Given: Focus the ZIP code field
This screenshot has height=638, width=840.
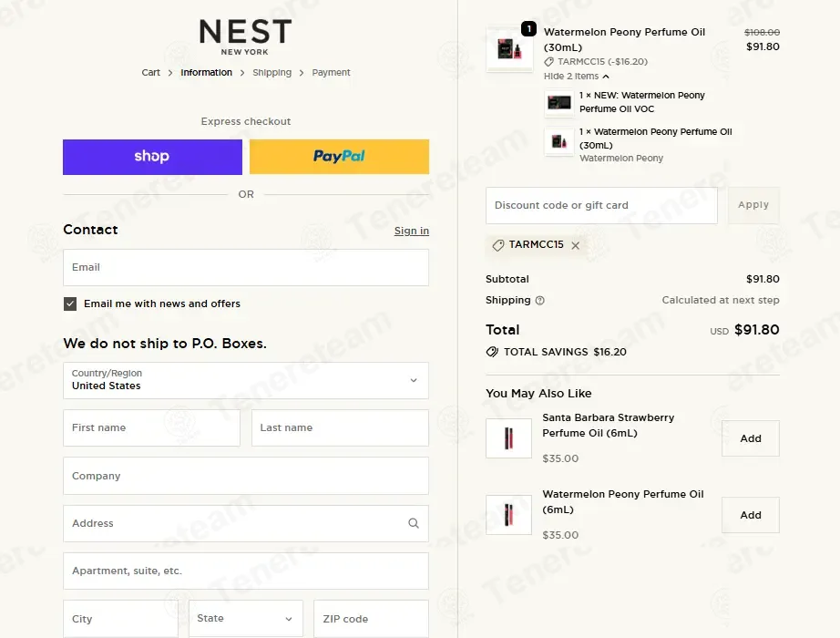Looking at the screenshot, I should click(x=371, y=619).
